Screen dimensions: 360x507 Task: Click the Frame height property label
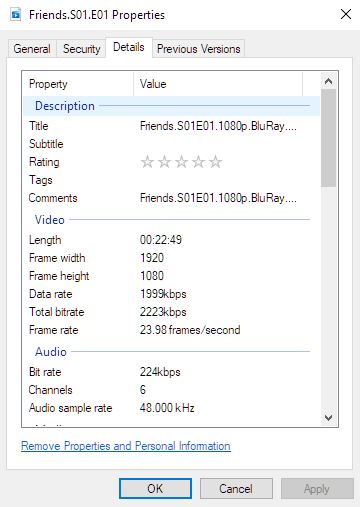(59, 276)
